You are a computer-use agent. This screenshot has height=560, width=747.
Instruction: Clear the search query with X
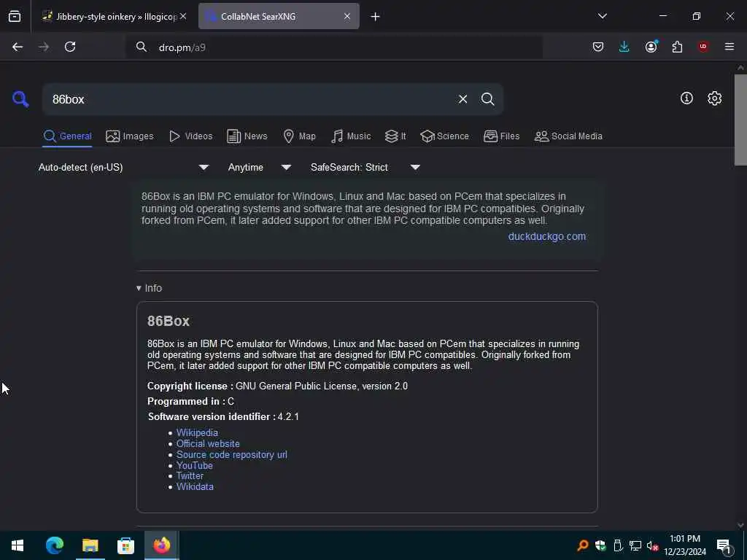tap(462, 99)
